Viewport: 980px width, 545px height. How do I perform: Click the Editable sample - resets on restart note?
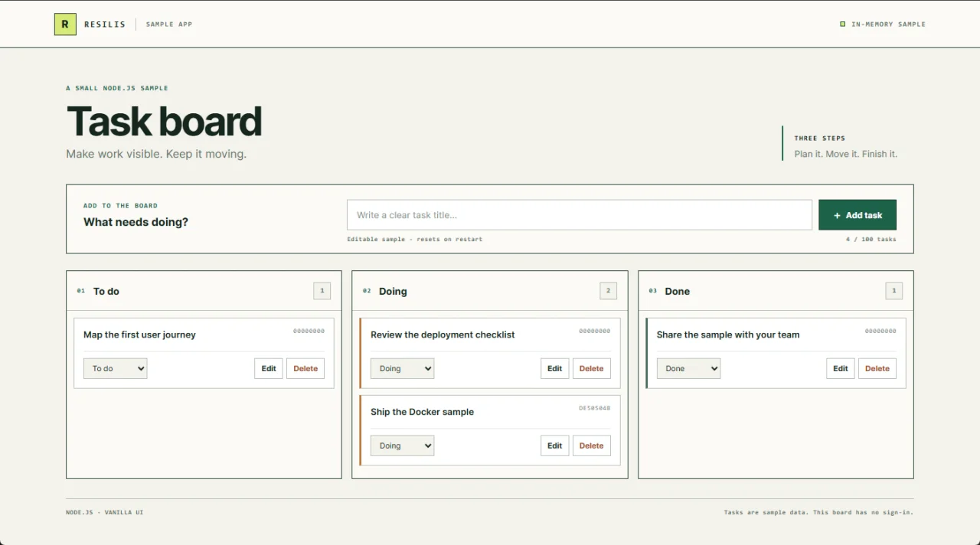pyautogui.click(x=415, y=240)
